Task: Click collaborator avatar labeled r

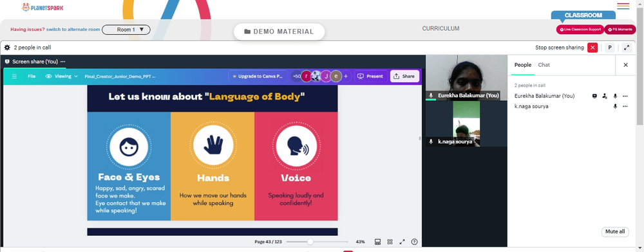Action: (307, 76)
